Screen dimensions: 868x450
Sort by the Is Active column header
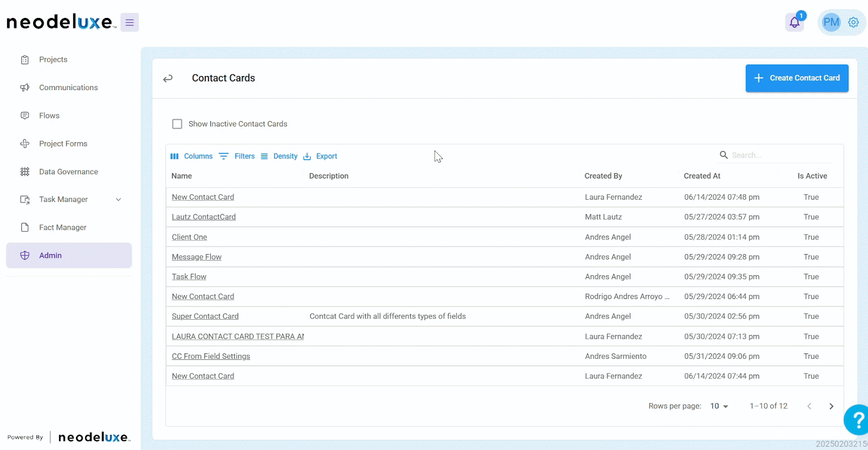(x=812, y=176)
